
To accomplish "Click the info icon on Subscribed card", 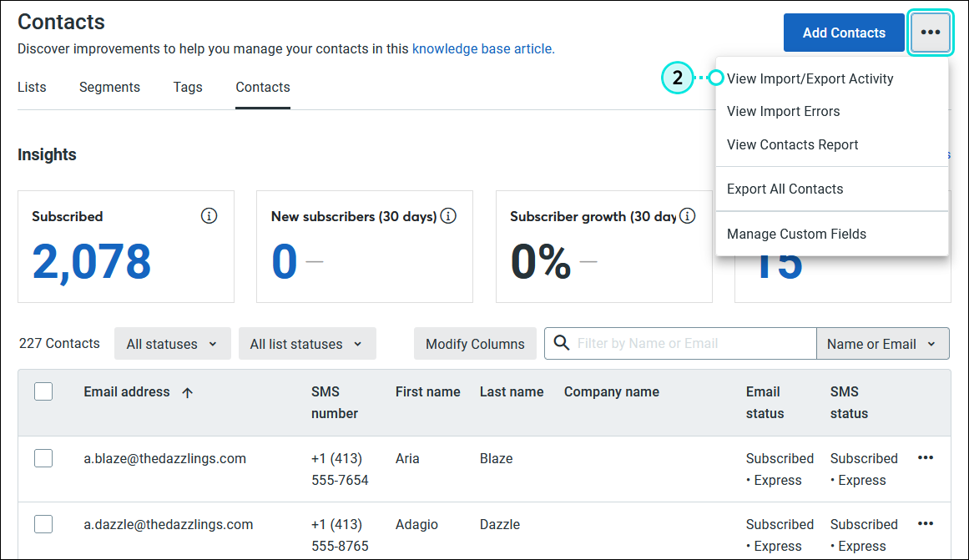I will pos(209,216).
